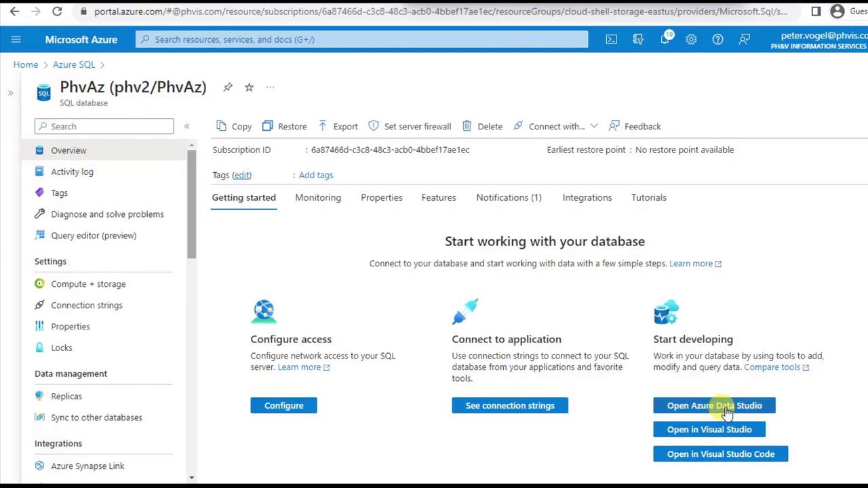Image resolution: width=868 pixels, height=488 pixels.
Task: Follow the Compare tools link
Action: (x=776, y=367)
